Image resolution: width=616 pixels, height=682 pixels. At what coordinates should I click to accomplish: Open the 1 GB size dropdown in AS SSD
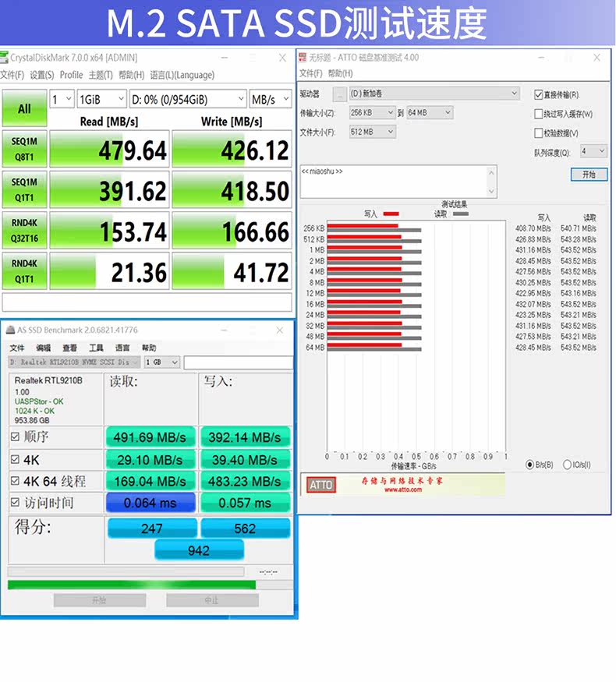(x=161, y=362)
